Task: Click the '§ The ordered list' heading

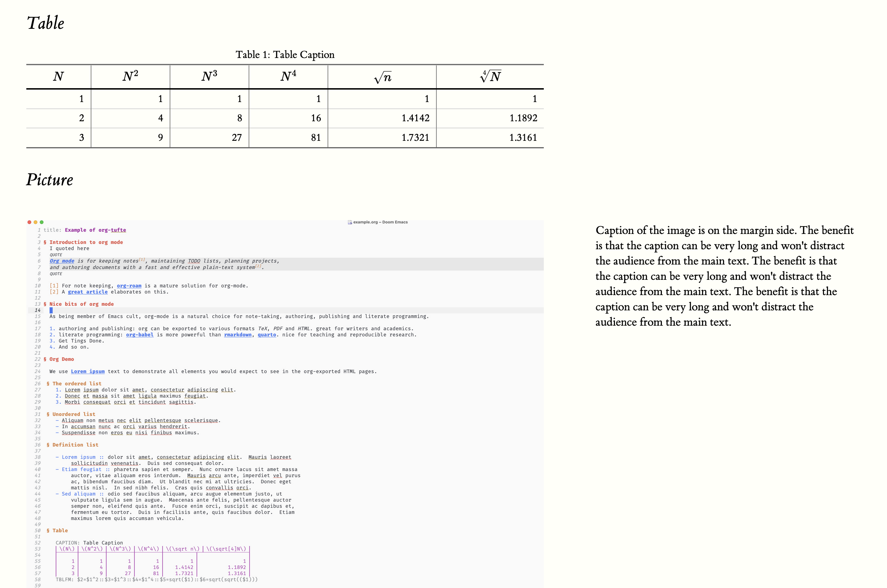Action: (x=74, y=384)
